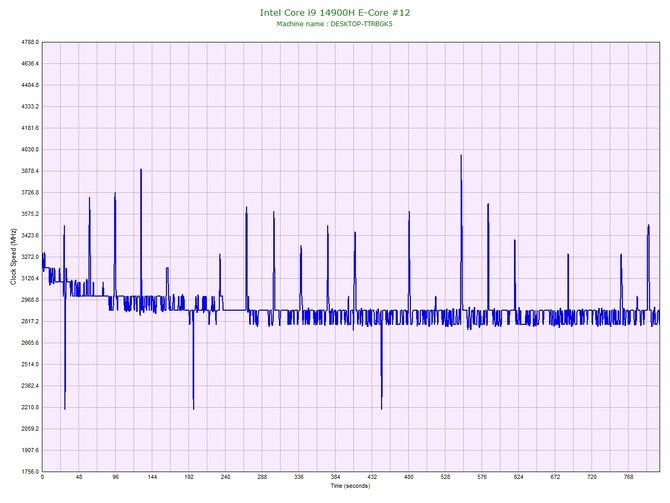Click the 4636.4 y-axis value
This screenshot has height=503, width=670.
[30, 64]
